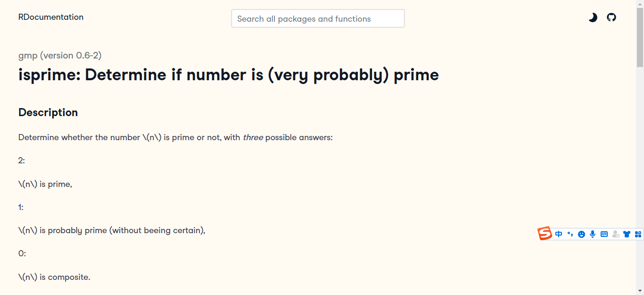Open the Sogou skin center
This screenshot has height=295, width=644.
(x=627, y=234)
